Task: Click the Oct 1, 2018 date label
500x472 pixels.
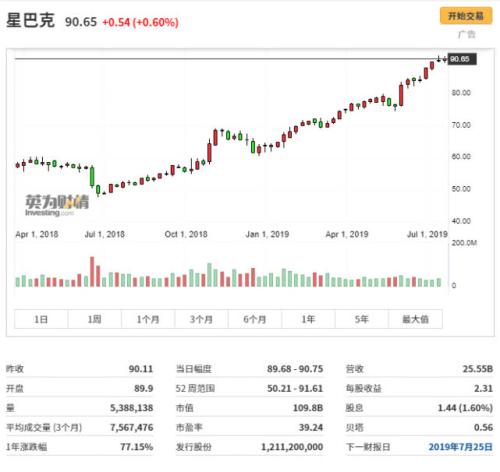Action: 186,234
